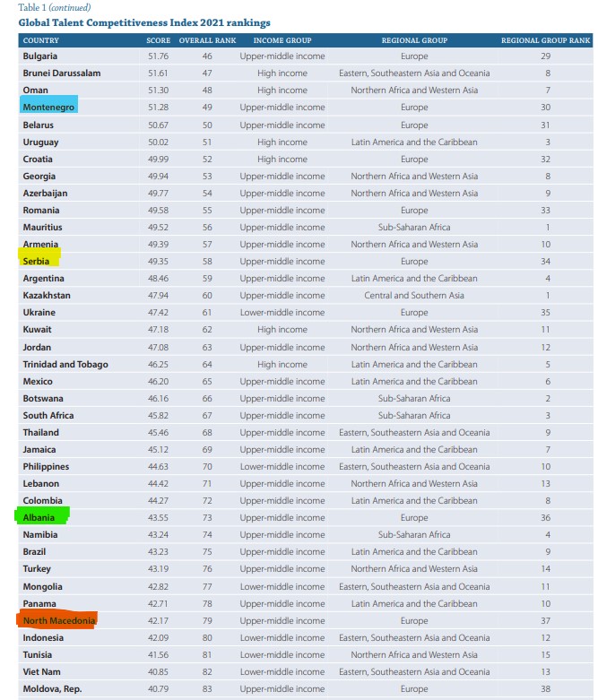Viewport: 598px width, 700px height.
Task: Select the Brunei Darussalam country name
Action: (x=62, y=73)
